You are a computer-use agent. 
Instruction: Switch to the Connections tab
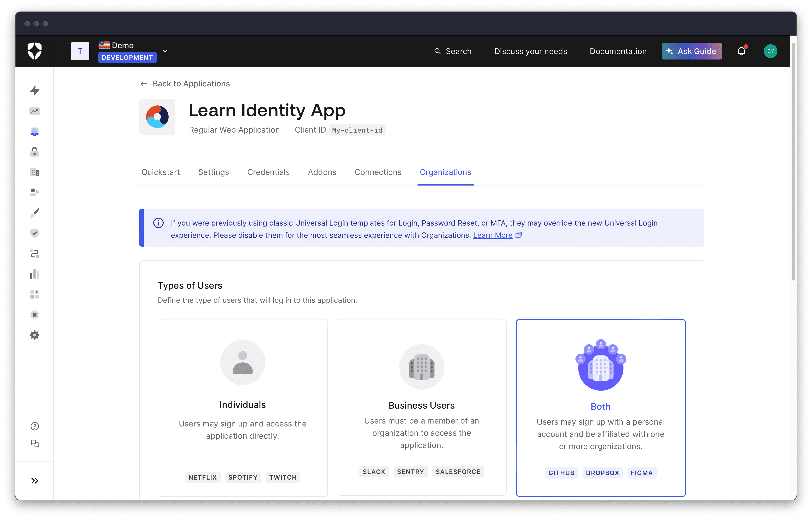[x=378, y=172]
